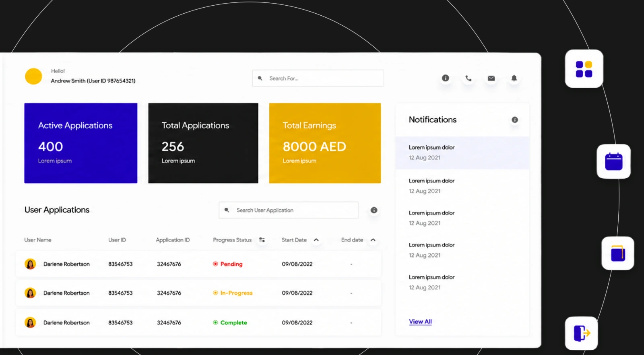Screen dimensions: 644x355
Task: Click avatar in the In-Progress row
Action: (x=30, y=293)
